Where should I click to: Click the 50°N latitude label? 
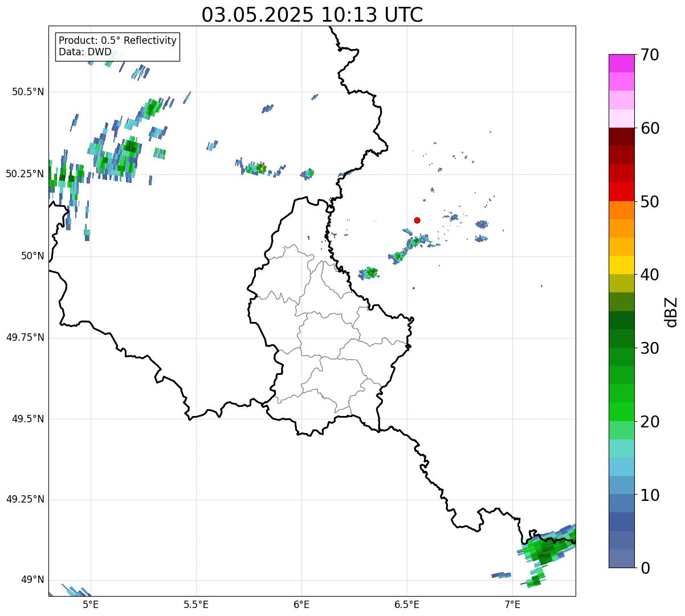point(33,256)
